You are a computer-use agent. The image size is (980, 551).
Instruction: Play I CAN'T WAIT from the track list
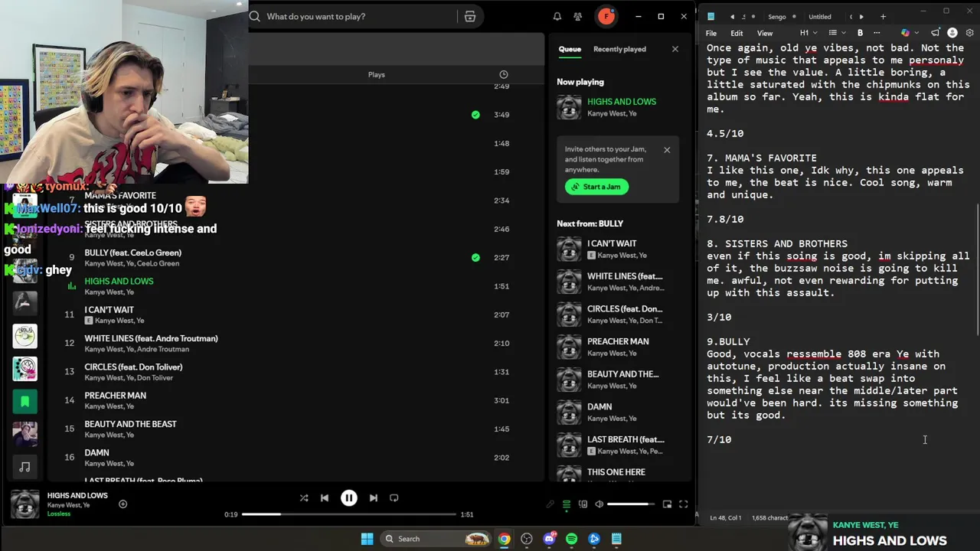coord(109,310)
